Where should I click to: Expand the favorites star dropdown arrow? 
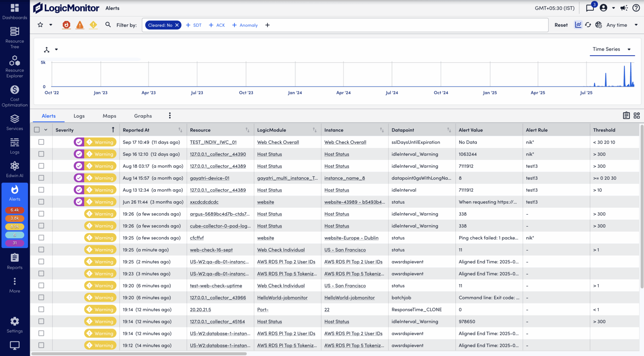pos(50,25)
